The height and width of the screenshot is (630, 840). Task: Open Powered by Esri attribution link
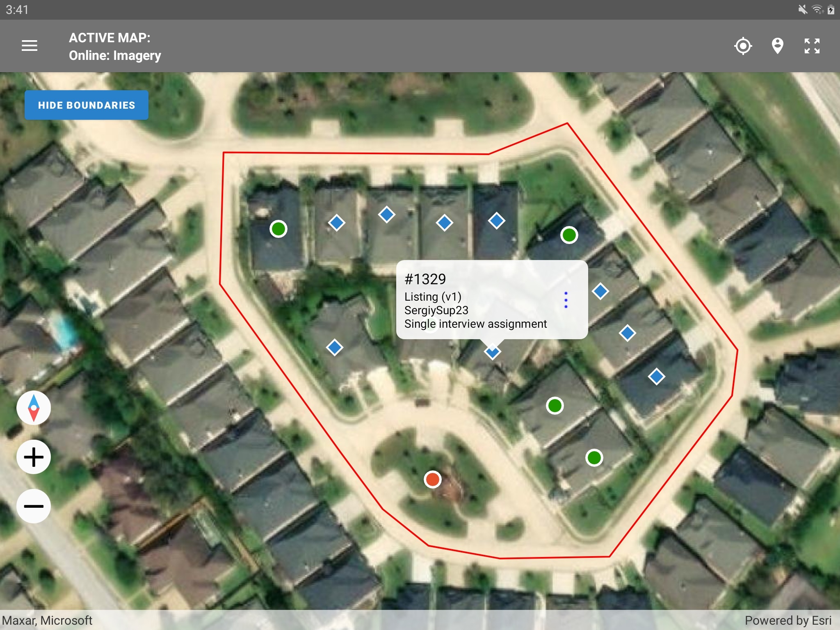(x=787, y=620)
